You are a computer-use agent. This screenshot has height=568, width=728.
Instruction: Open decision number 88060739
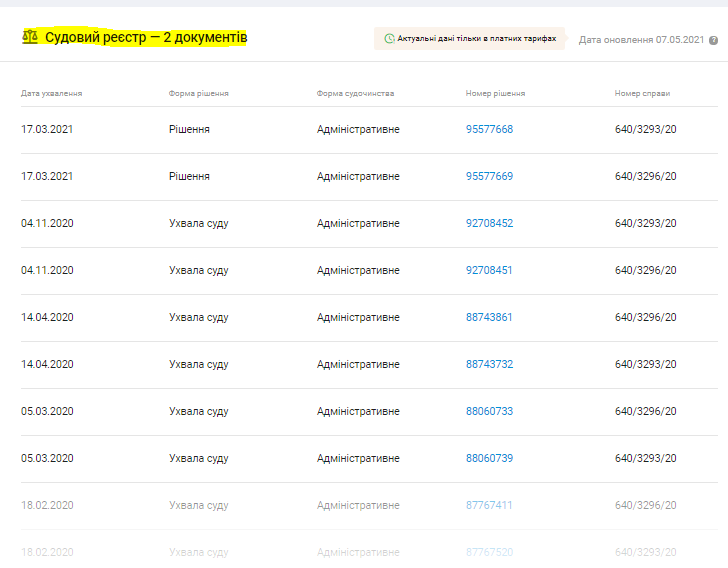(489, 459)
